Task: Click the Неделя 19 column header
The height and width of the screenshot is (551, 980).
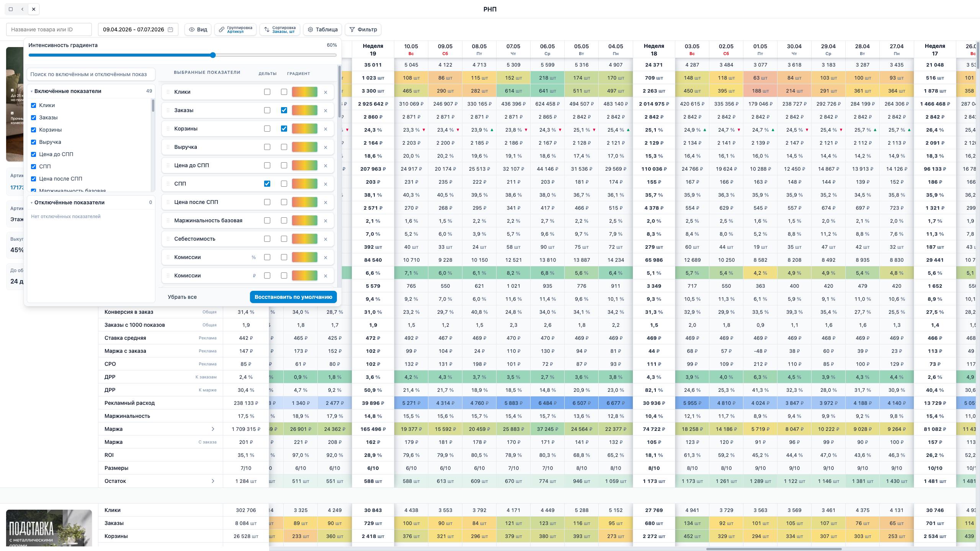Action: 373,50
